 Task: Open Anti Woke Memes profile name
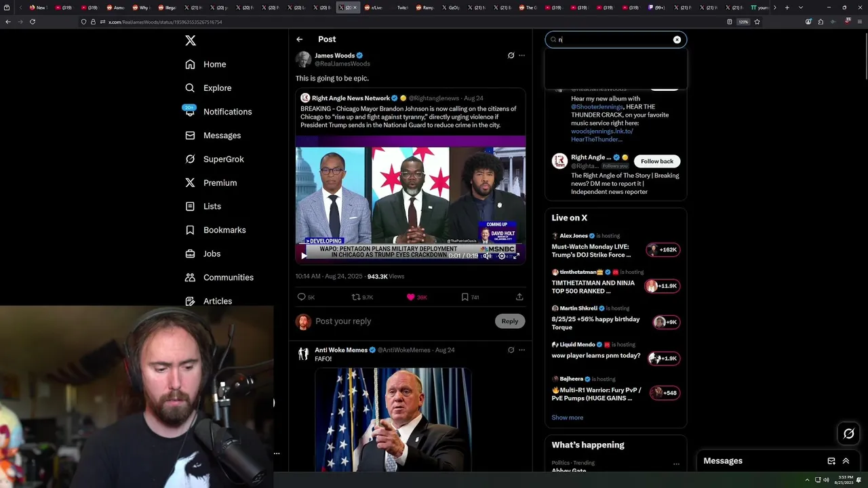click(340, 350)
